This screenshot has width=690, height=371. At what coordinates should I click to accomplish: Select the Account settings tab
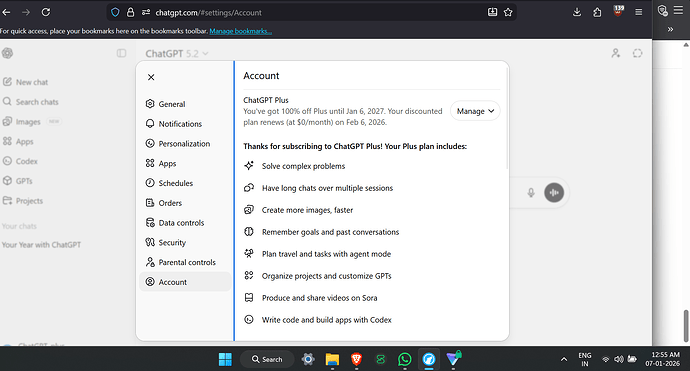click(185, 282)
